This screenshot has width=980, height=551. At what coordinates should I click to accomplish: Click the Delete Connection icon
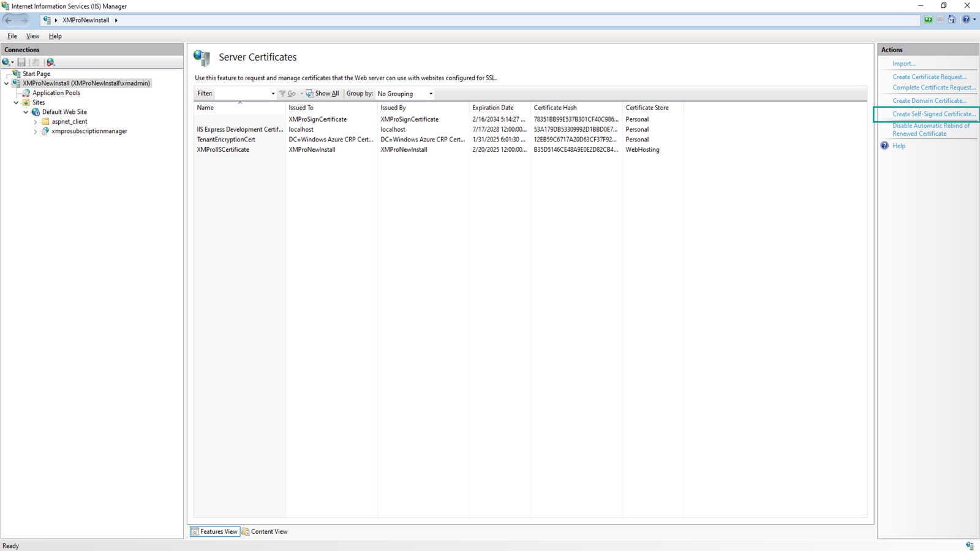coord(51,62)
